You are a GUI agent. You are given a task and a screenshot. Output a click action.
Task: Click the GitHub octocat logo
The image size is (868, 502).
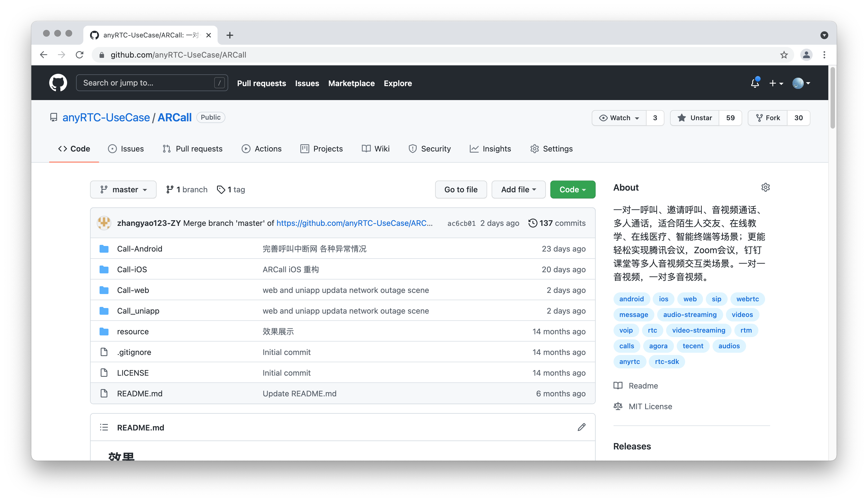(x=58, y=83)
